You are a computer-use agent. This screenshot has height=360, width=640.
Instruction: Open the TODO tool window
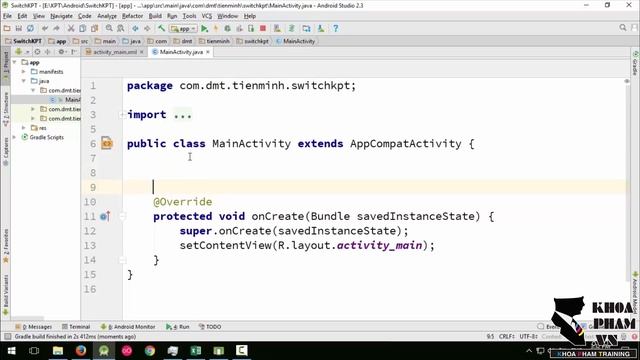pos(210,327)
